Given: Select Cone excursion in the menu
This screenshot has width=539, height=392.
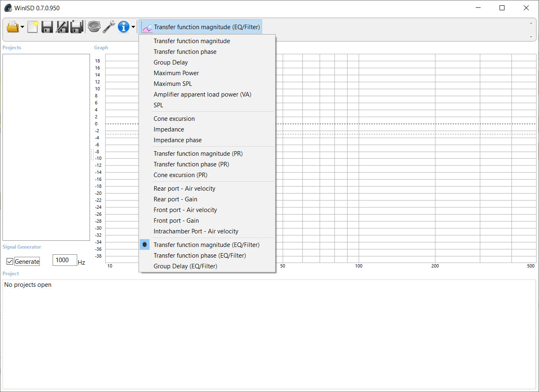Looking at the screenshot, I should coord(174,119).
